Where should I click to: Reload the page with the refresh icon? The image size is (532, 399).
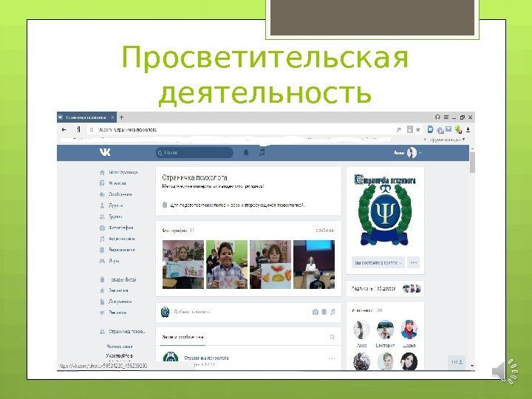[x=92, y=129]
